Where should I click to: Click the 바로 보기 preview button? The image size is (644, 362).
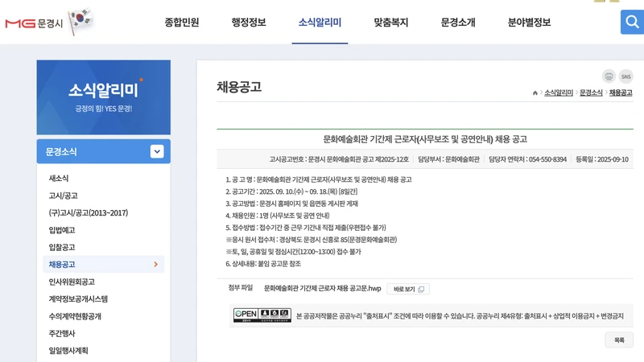point(408,289)
